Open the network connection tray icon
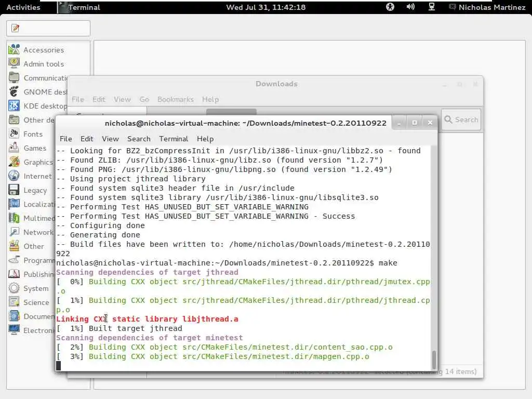Image resolution: width=532 pixels, height=399 pixels. point(432,7)
